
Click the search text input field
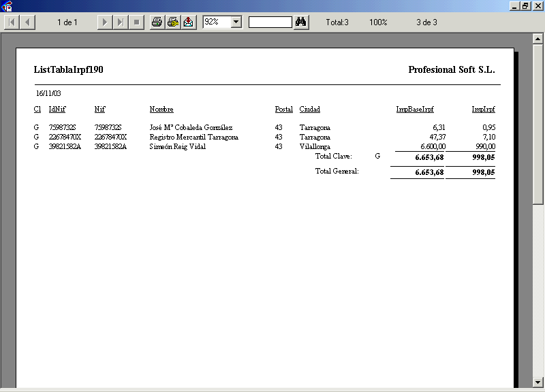click(270, 22)
